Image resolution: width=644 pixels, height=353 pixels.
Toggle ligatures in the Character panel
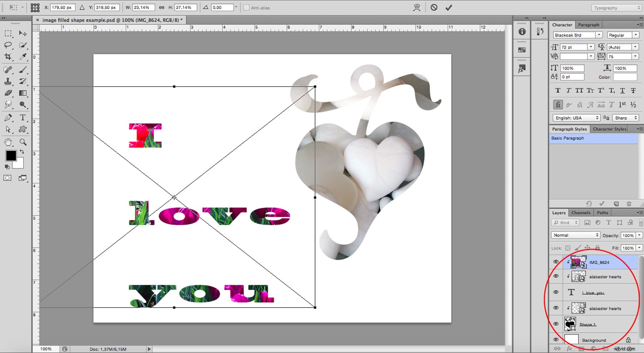[x=558, y=104]
